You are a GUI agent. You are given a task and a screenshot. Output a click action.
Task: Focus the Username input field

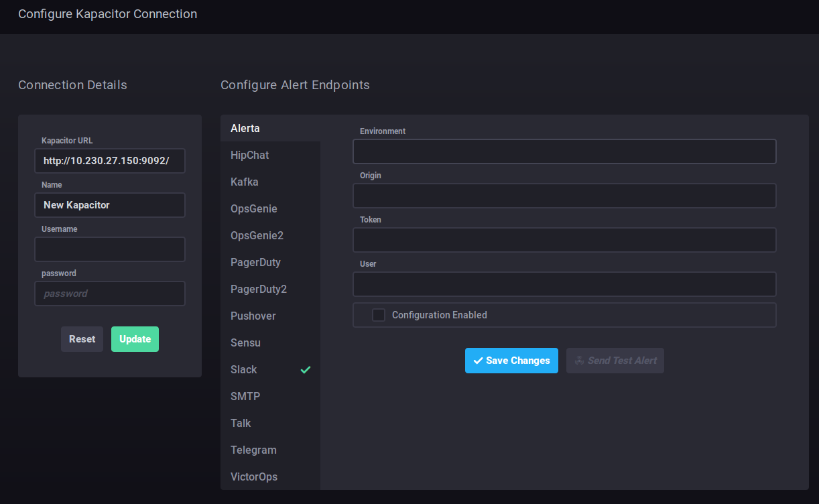click(110, 249)
